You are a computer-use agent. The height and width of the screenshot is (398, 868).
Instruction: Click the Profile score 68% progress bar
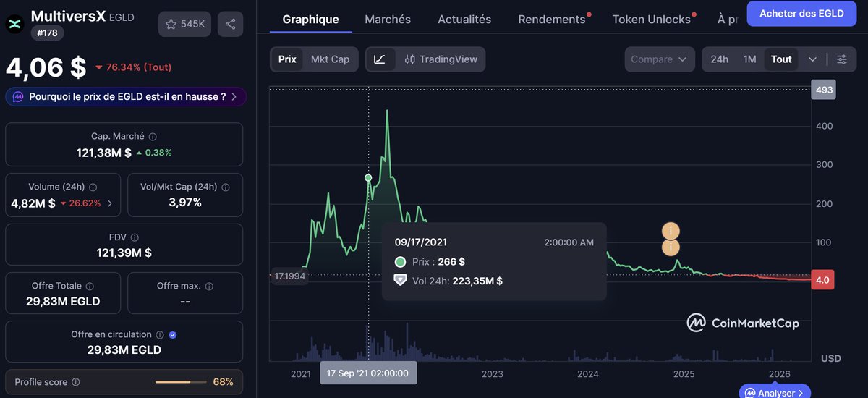click(x=181, y=381)
